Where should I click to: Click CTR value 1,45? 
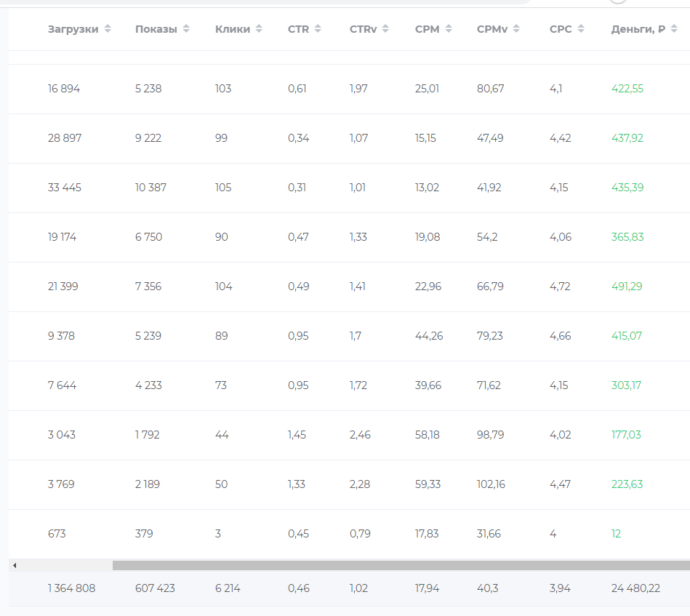(x=297, y=435)
